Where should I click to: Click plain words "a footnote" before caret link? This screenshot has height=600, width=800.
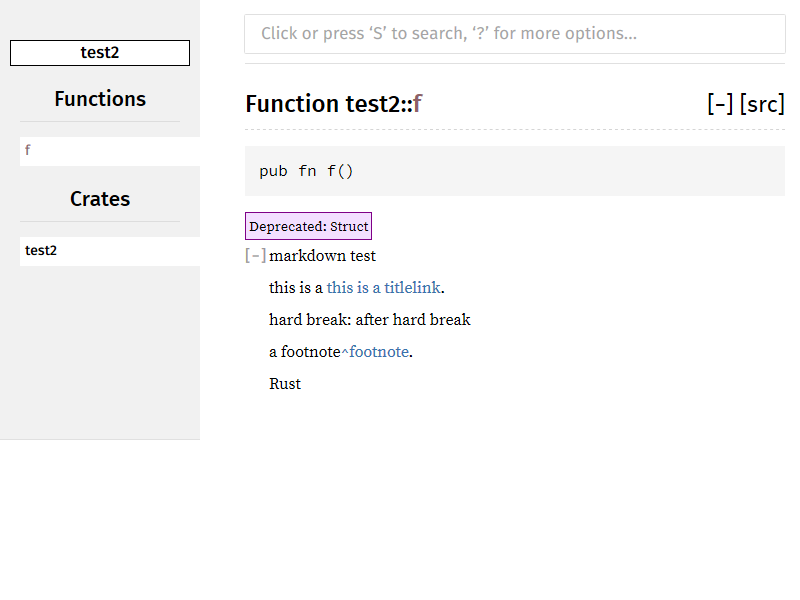click(x=304, y=352)
